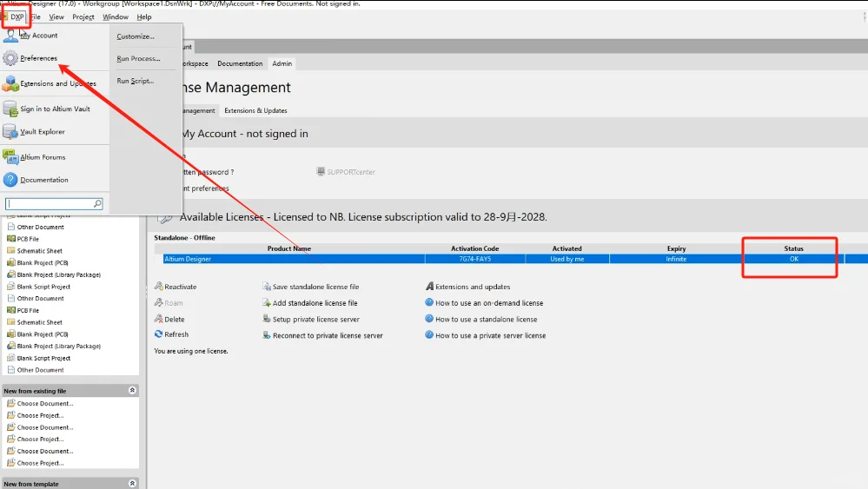The width and height of the screenshot is (868, 489).
Task: Click the Delete license icon
Action: point(158,319)
